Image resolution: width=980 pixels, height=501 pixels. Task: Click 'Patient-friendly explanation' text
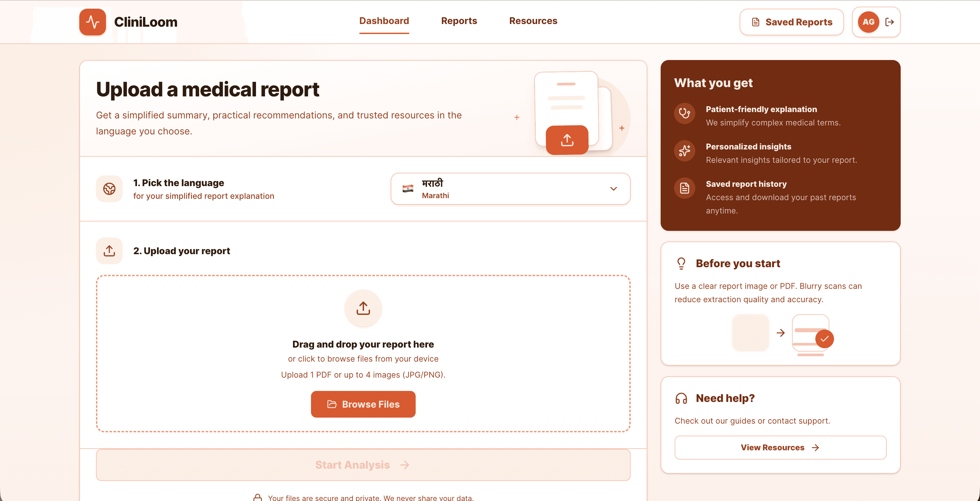[x=761, y=109]
